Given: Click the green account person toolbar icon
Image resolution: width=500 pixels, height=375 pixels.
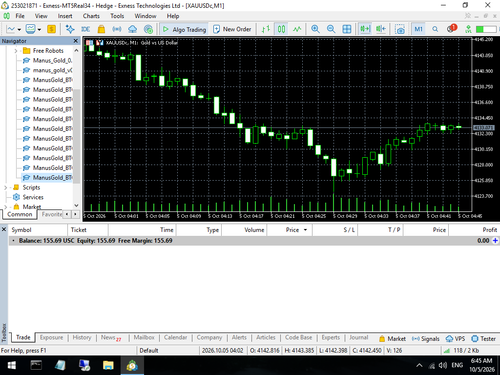Looking at the screenshot, I should tap(468, 29).
